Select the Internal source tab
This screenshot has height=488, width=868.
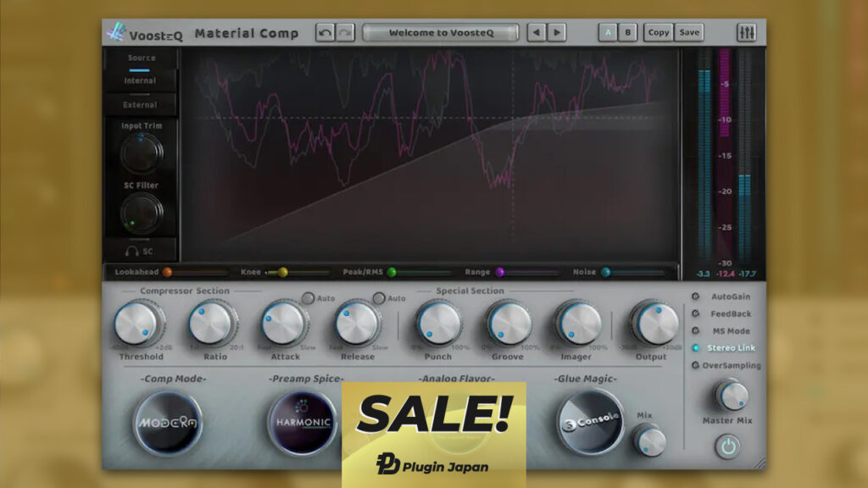pos(140,80)
